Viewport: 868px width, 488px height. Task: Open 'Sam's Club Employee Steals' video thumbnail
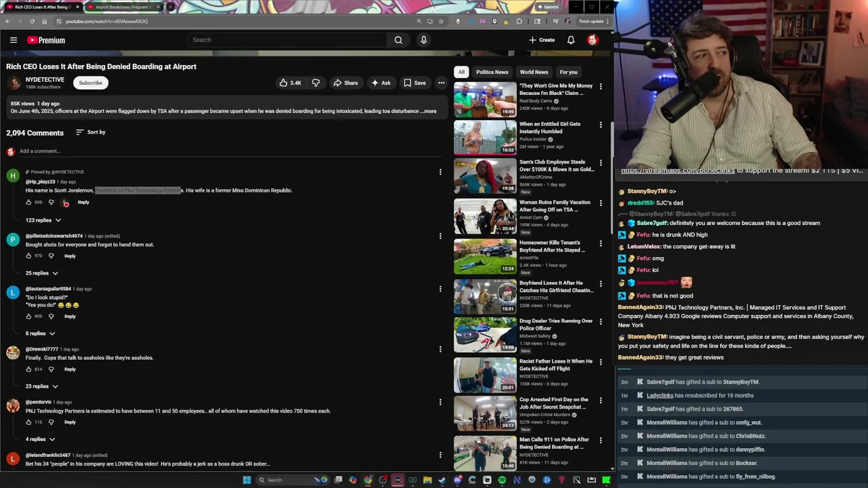click(485, 176)
